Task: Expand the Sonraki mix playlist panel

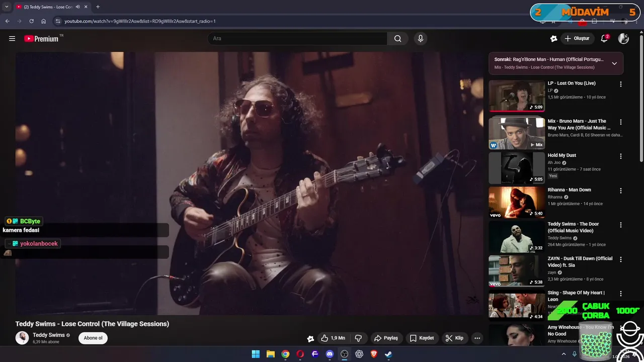Action: click(x=614, y=63)
